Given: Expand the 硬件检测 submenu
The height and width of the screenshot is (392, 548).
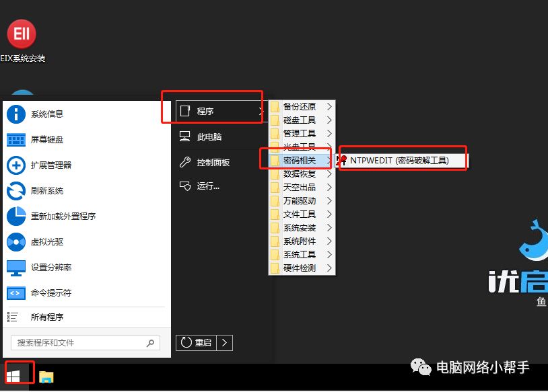Looking at the screenshot, I should click(x=298, y=268).
